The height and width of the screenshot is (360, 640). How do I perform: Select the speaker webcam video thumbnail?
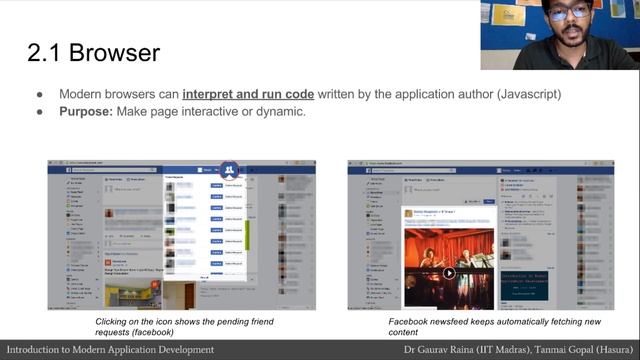560,35
